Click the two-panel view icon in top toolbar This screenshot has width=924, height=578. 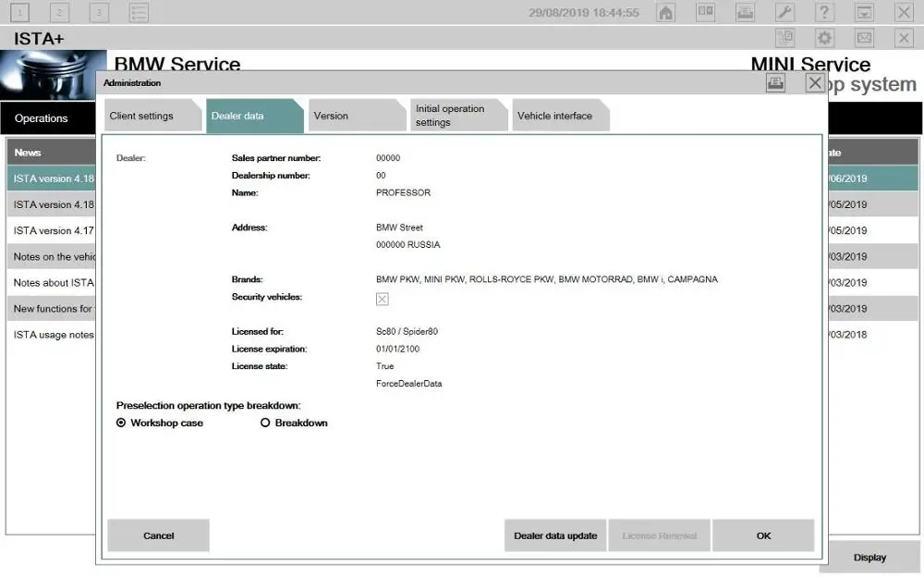coord(705,12)
